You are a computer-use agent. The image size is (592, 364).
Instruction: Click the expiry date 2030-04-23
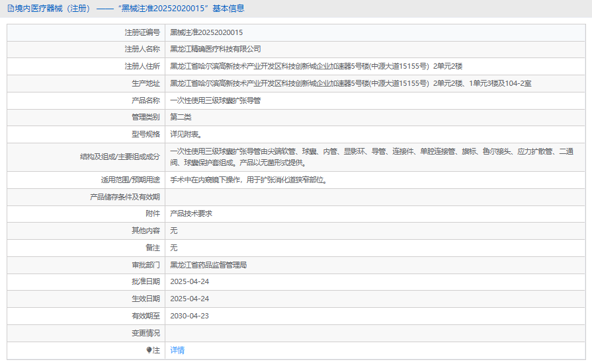(190, 316)
